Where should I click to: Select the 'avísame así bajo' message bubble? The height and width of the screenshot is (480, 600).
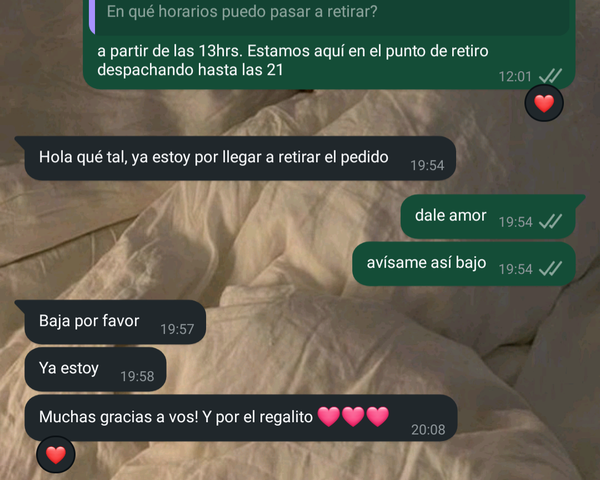click(464, 264)
